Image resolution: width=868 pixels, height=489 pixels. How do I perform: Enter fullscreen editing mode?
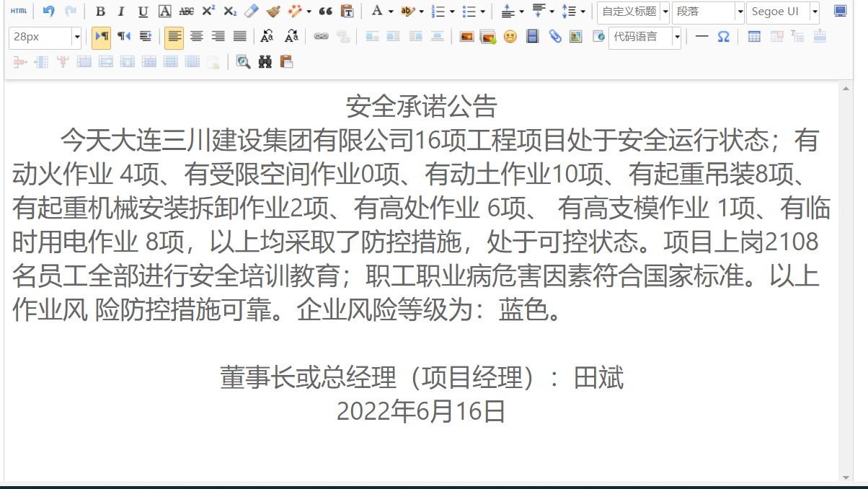[x=840, y=12]
